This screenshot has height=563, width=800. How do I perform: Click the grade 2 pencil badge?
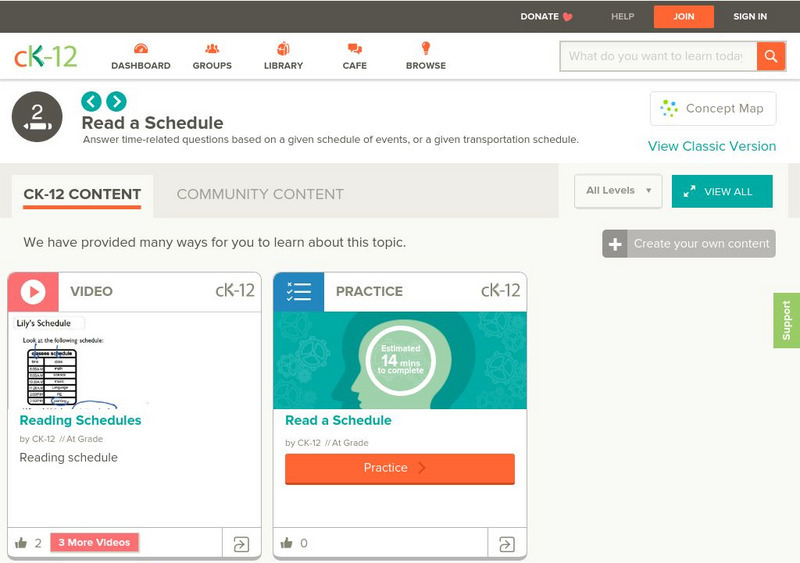pos(37,117)
